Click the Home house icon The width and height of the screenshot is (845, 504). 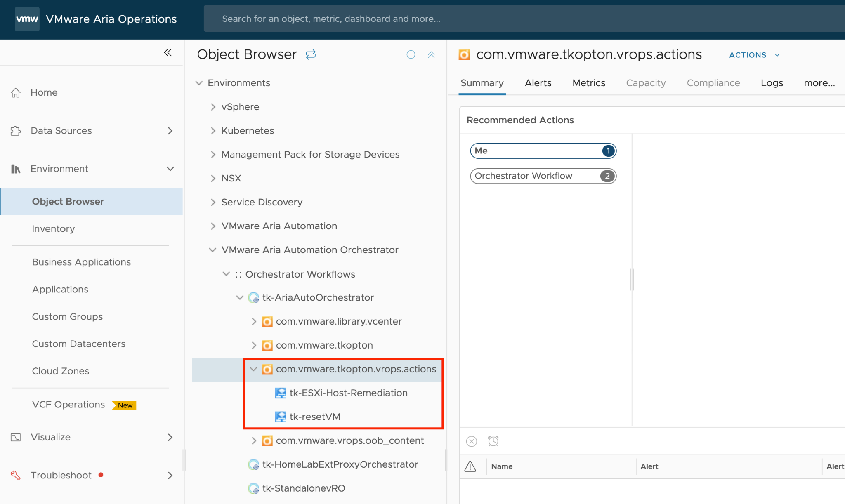16,93
